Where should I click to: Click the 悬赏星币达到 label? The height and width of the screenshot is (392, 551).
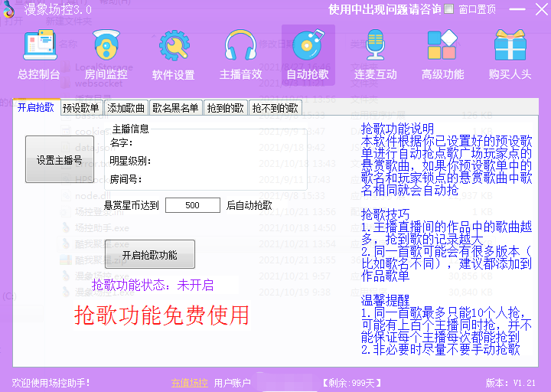pos(132,205)
